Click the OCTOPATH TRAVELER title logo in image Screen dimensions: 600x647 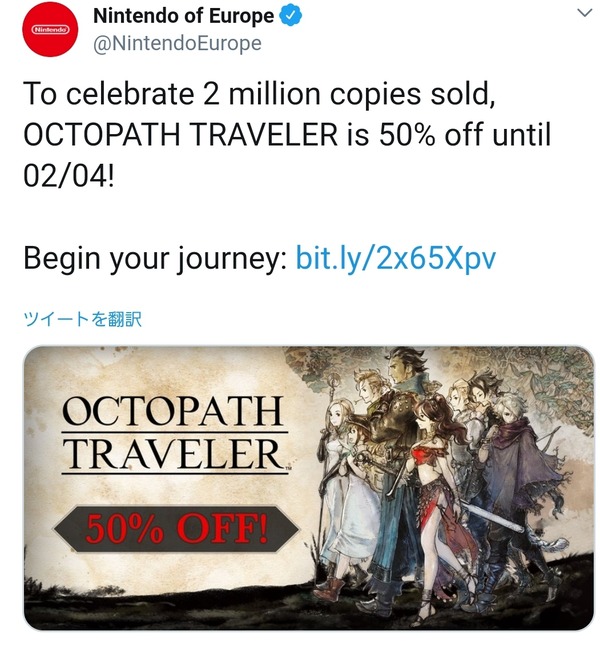coord(173,433)
